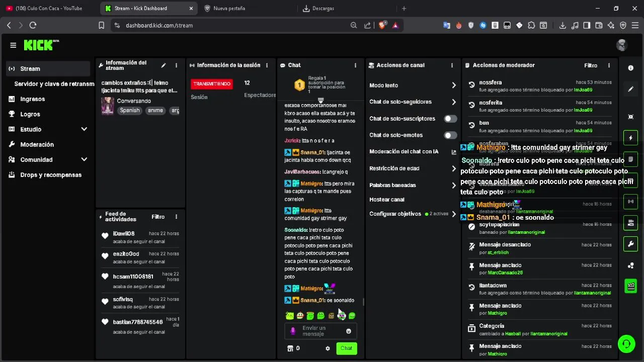This screenshot has height=362, width=644.
Task: Open browser extensions puzzle icon
Action: (x=531, y=25)
